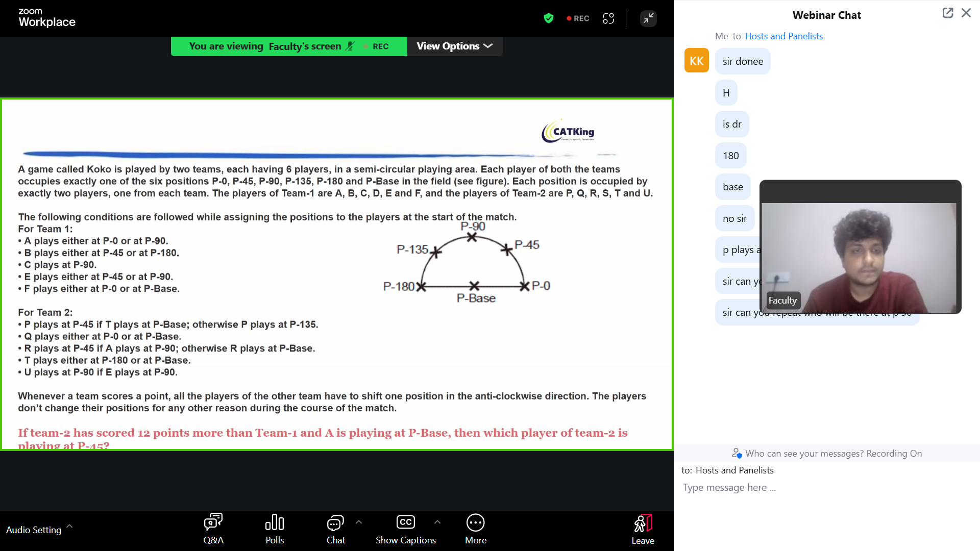Change recipient 'to: Hosts and Panelists'

727,470
